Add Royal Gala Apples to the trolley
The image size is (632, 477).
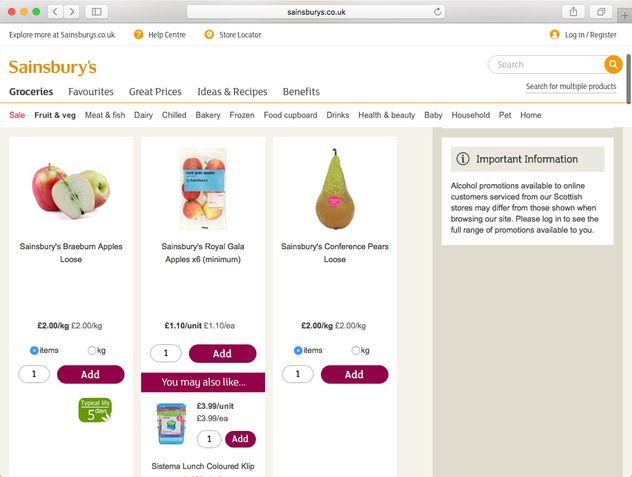pyautogui.click(x=222, y=353)
